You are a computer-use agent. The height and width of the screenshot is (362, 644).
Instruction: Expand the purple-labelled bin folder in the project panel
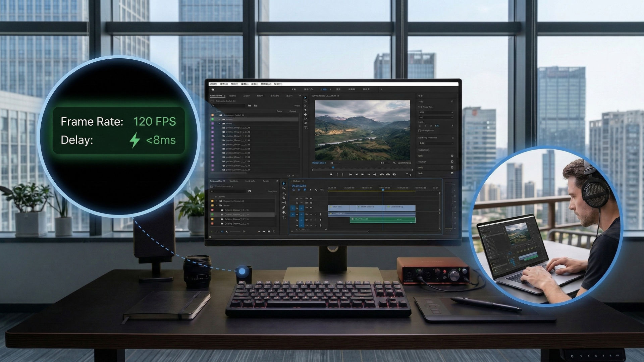[x=219, y=123]
